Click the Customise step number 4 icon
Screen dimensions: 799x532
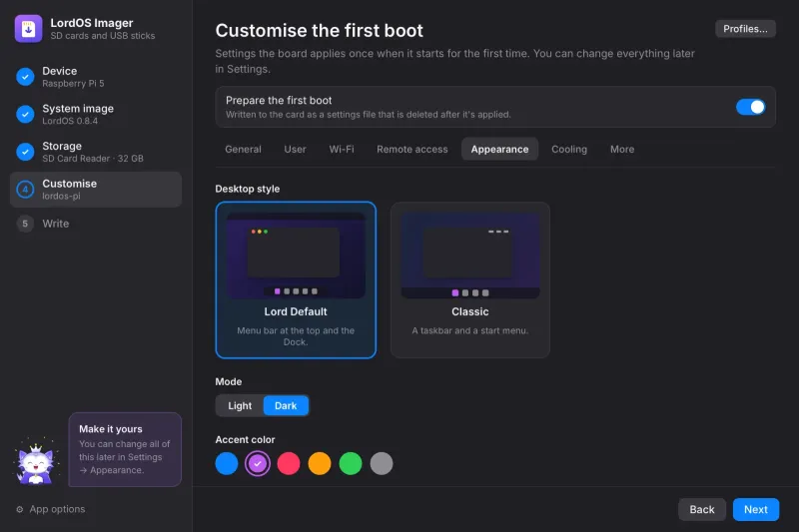pyautogui.click(x=25, y=190)
